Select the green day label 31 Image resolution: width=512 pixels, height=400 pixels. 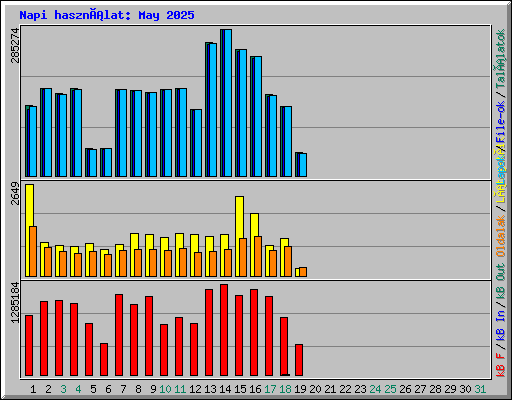point(480,389)
